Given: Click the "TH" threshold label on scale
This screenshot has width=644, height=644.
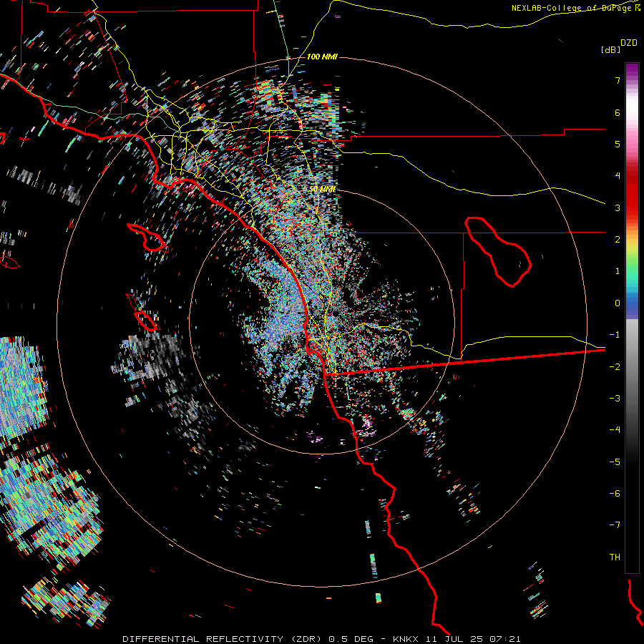Looking at the screenshot, I should click(615, 557).
